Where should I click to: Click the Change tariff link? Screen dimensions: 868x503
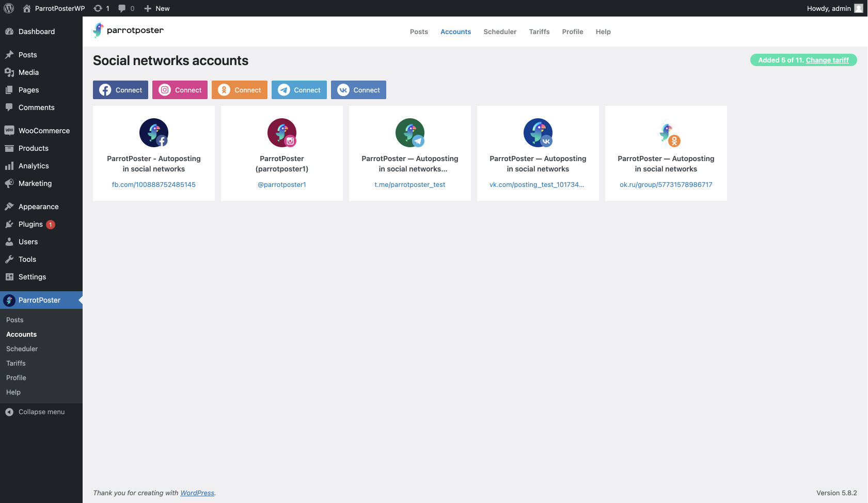(827, 60)
